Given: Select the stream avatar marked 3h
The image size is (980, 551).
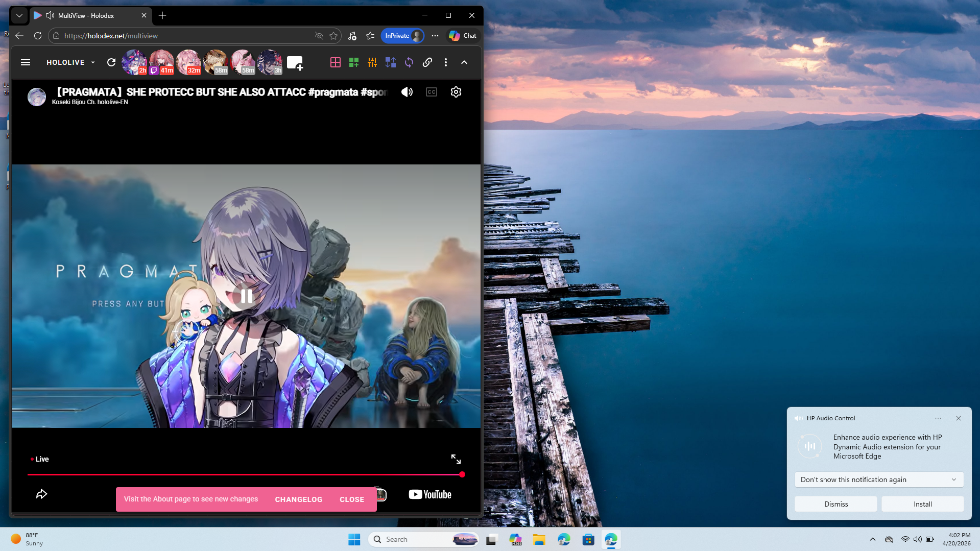Looking at the screenshot, I should pos(270,62).
